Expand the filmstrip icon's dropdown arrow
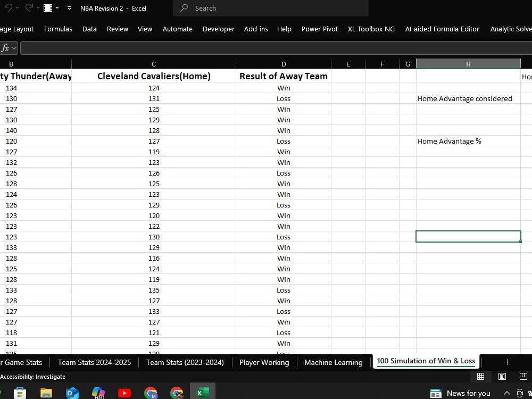Screen dimensions: 532x399 [x=57, y=8]
